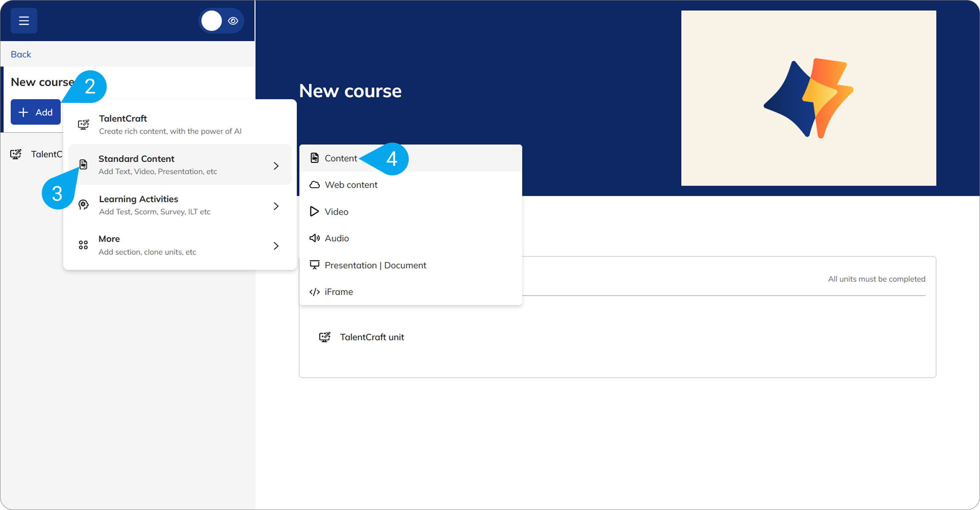Click the sidebar TalentCraft unit icon
This screenshot has height=510, width=980.
[x=16, y=154]
